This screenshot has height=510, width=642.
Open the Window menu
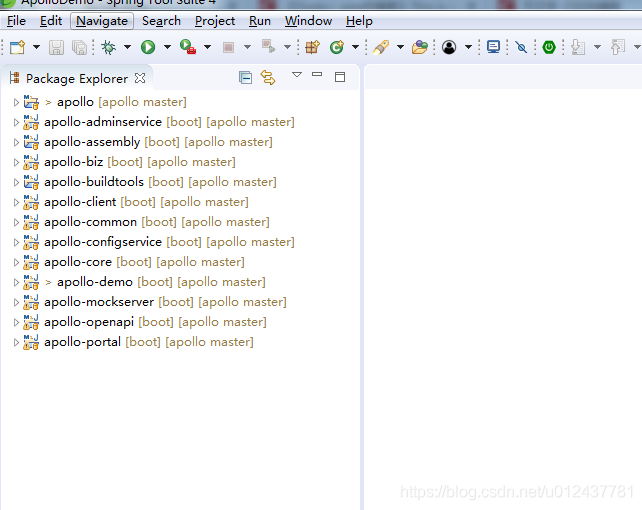(308, 21)
